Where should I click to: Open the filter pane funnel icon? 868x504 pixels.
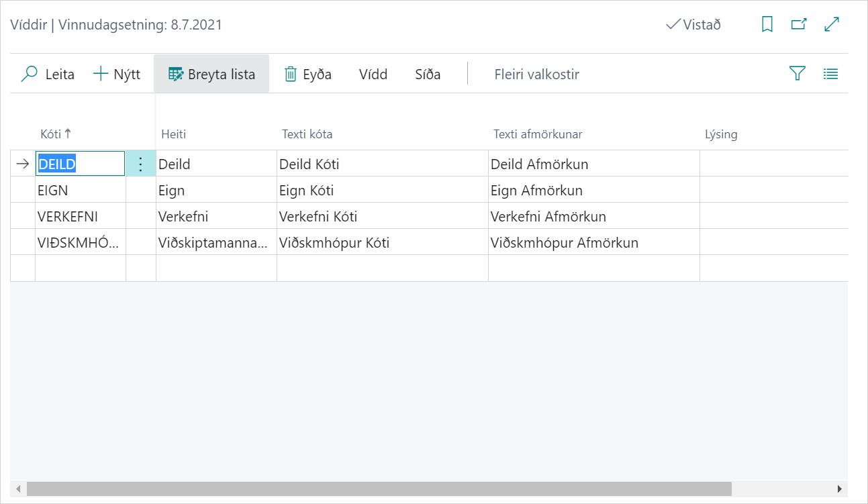pyautogui.click(x=797, y=74)
